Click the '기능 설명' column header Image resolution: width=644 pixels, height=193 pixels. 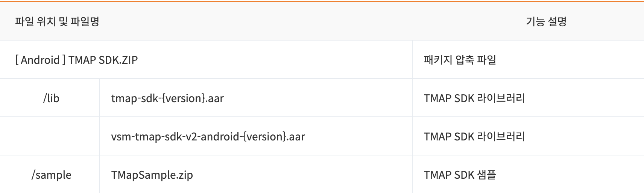(546, 21)
